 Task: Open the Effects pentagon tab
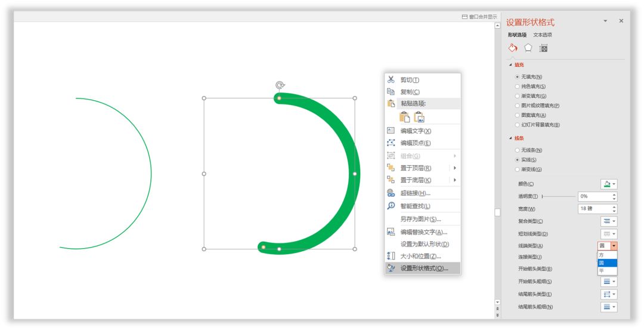pyautogui.click(x=528, y=48)
